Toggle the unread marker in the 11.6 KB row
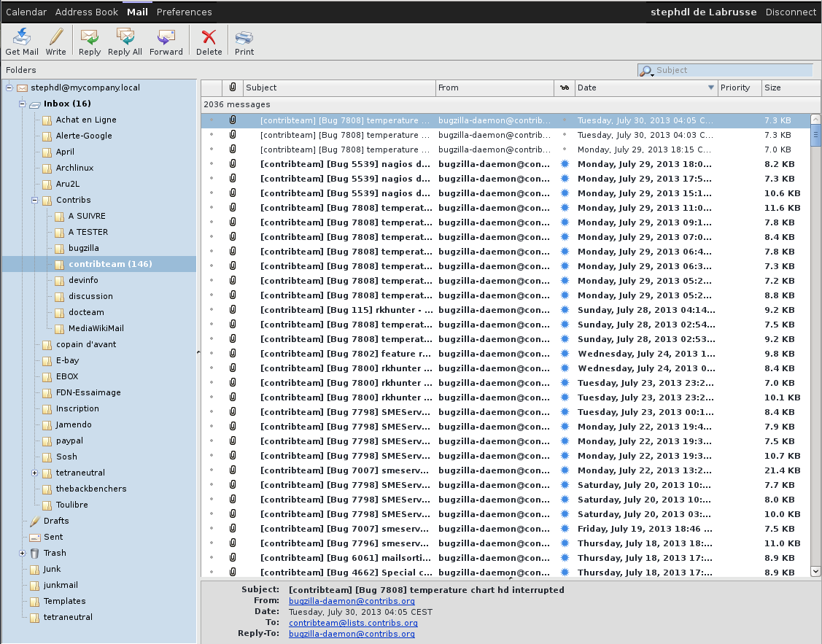Viewport: 822px width, 644px height. pyautogui.click(x=565, y=208)
